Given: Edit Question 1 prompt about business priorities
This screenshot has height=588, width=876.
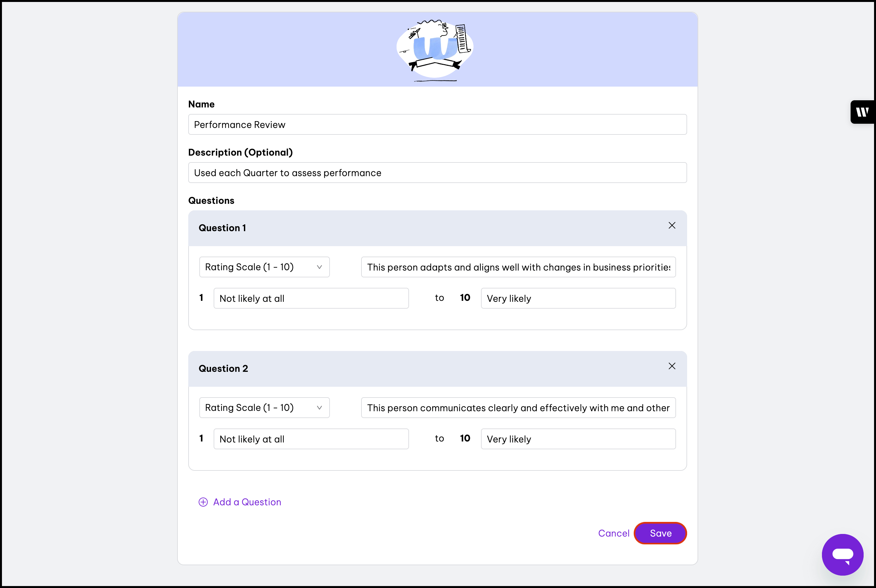Looking at the screenshot, I should tap(518, 267).
